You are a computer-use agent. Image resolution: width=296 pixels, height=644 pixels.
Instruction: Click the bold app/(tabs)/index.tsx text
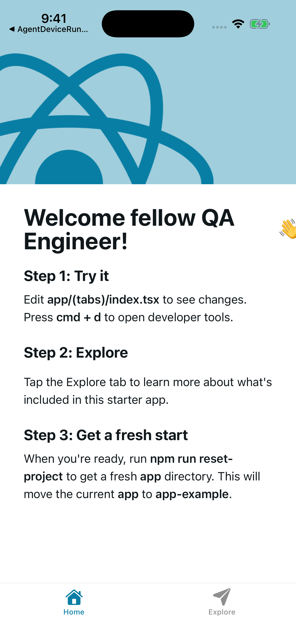click(x=103, y=299)
